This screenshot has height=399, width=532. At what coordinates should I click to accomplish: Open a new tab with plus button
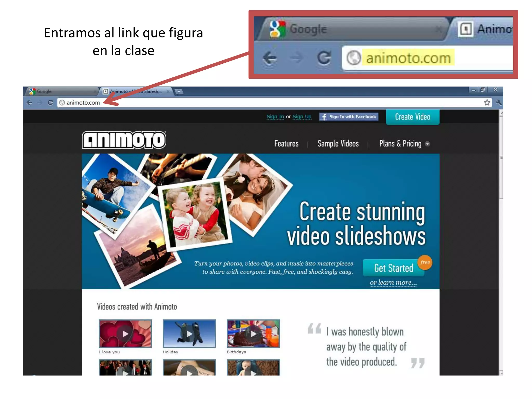pos(179,91)
